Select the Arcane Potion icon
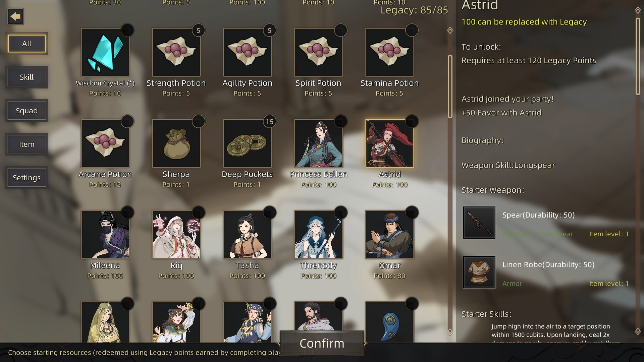The width and height of the screenshot is (644, 362). tap(105, 143)
